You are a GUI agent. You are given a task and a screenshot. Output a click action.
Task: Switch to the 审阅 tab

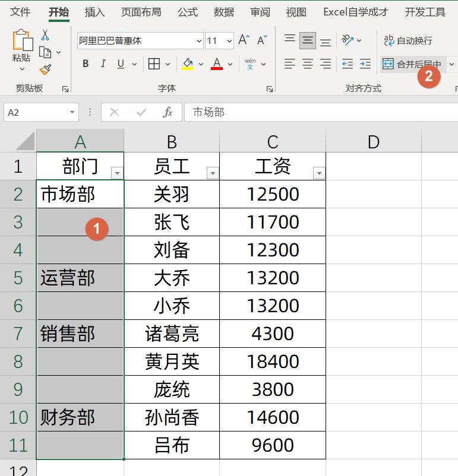260,12
